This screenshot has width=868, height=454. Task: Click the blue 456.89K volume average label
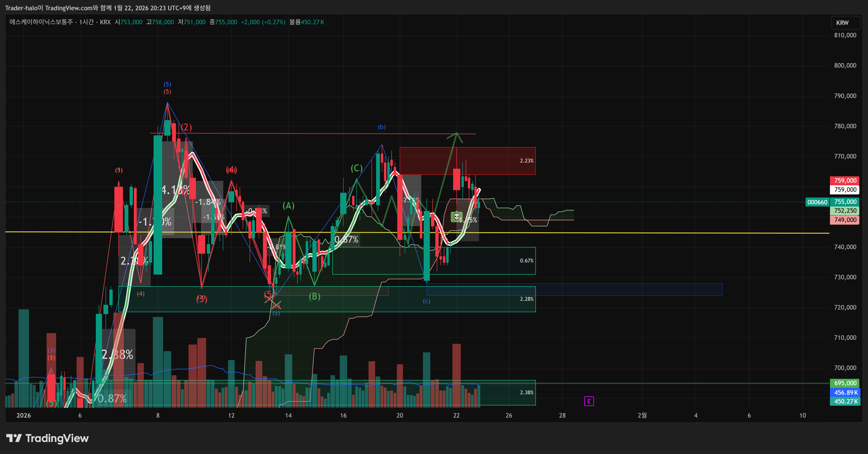[845, 393]
